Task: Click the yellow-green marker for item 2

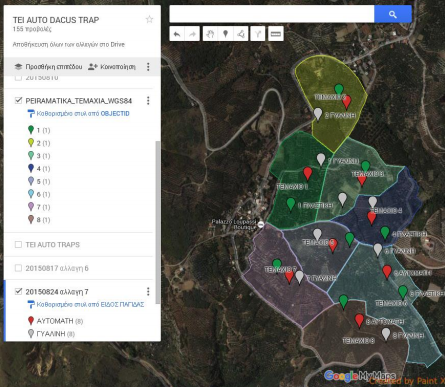Action: click(x=31, y=143)
